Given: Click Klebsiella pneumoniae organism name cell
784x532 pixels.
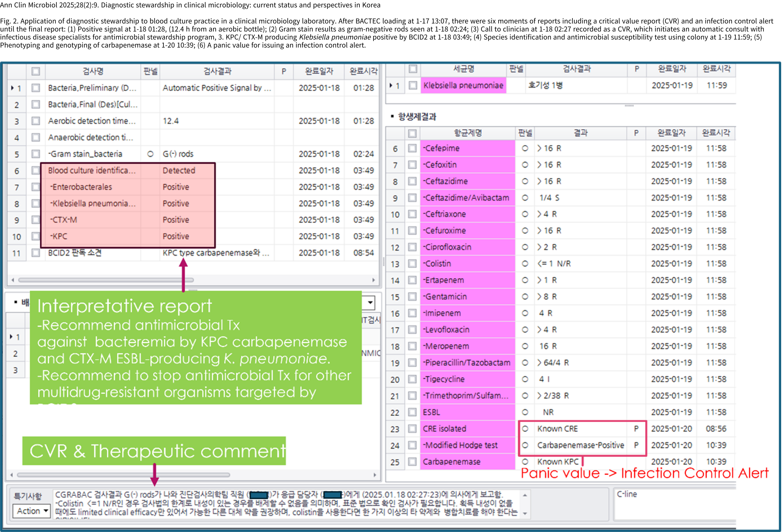Looking at the screenshot, I should point(463,85).
